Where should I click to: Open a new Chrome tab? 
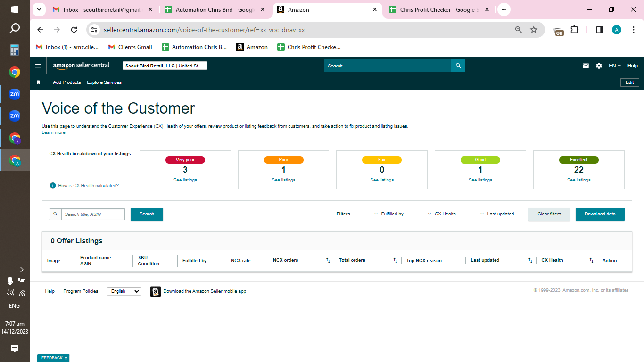pyautogui.click(x=504, y=9)
